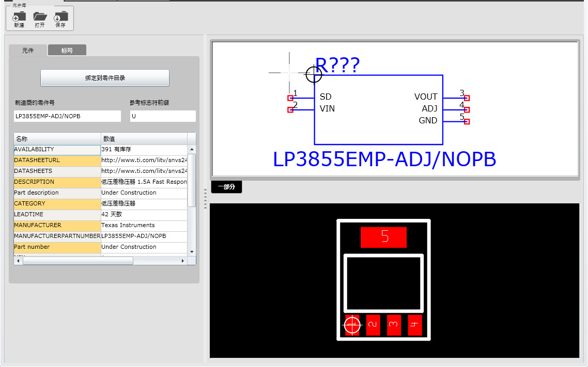Click the horizontal scroll left arrow

(18, 261)
